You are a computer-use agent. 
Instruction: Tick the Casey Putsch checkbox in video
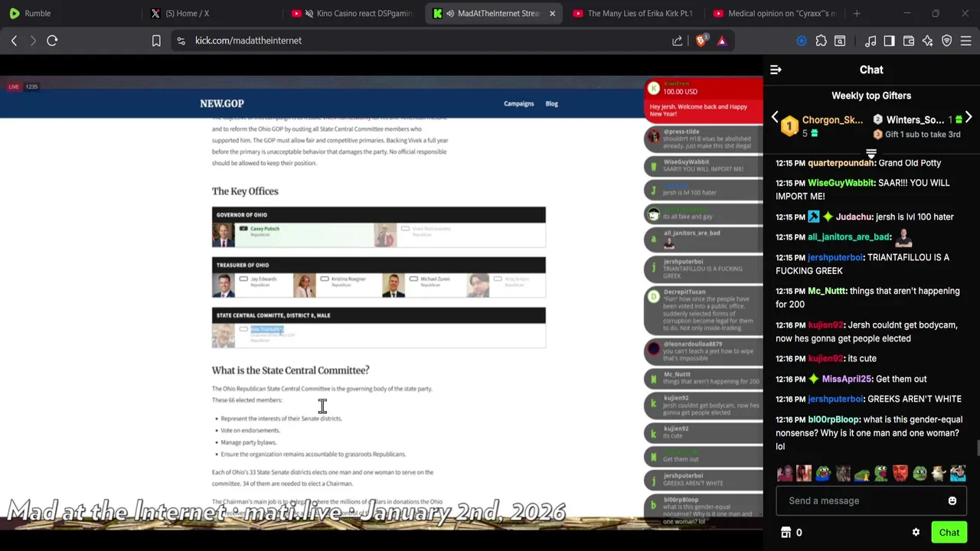click(243, 229)
